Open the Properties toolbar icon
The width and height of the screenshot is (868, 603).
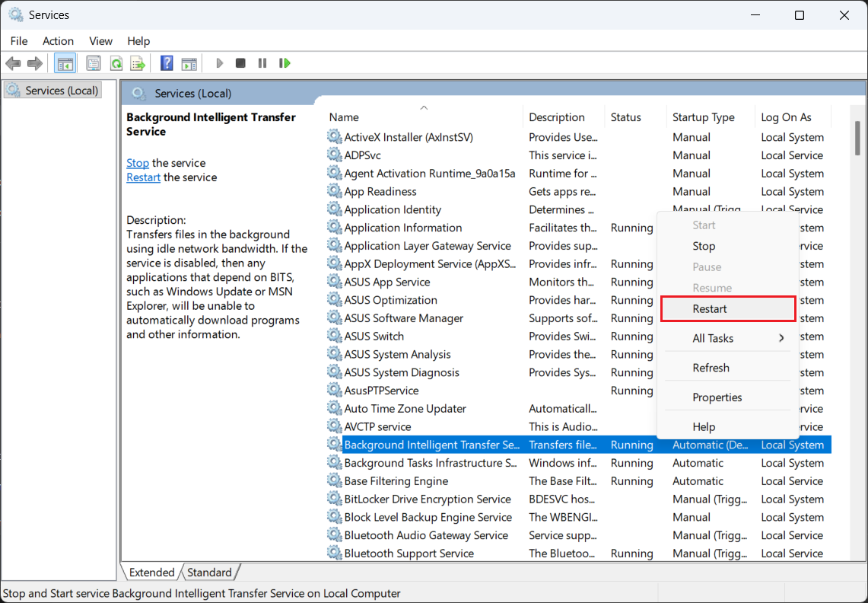click(94, 63)
